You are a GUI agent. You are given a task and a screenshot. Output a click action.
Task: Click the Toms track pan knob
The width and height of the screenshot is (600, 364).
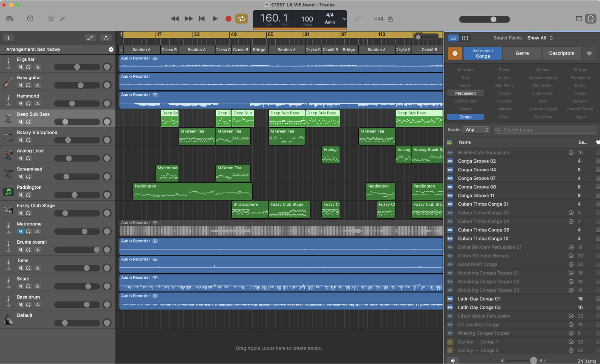coord(107,268)
